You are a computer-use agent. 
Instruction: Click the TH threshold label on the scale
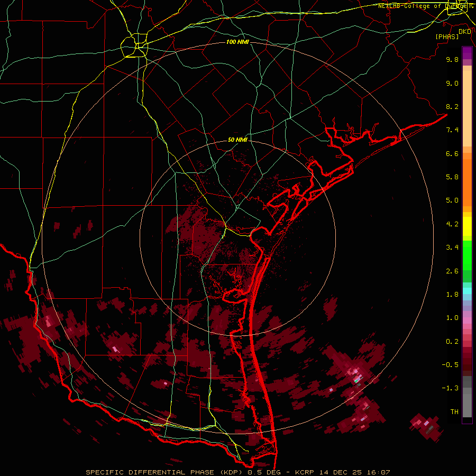point(454,412)
